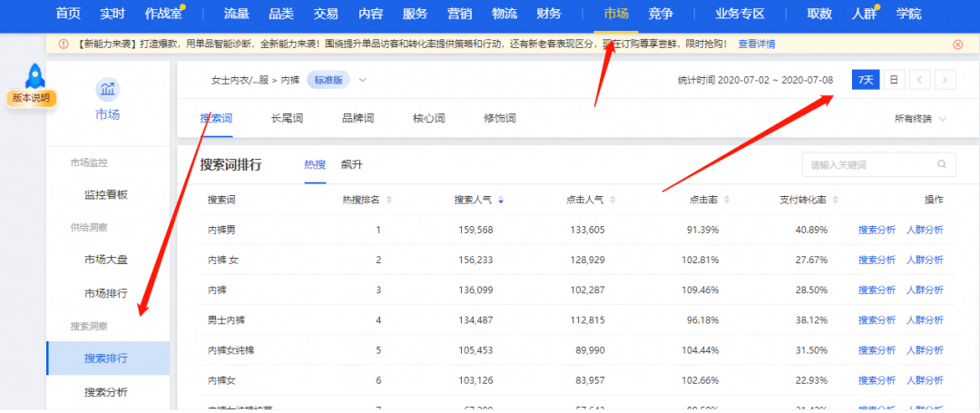The width and height of the screenshot is (980, 413).
Task: Sort by 搜索人气 column arrows
Action: pos(500,201)
